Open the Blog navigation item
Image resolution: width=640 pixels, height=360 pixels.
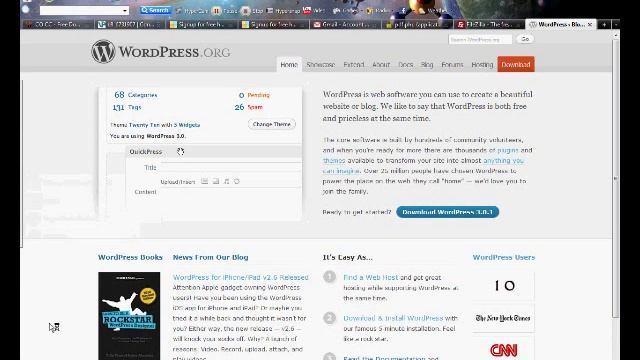[427, 64]
